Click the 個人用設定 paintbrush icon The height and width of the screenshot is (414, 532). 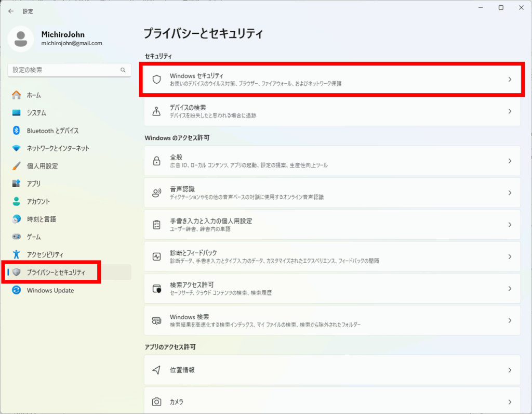click(x=16, y=166)
